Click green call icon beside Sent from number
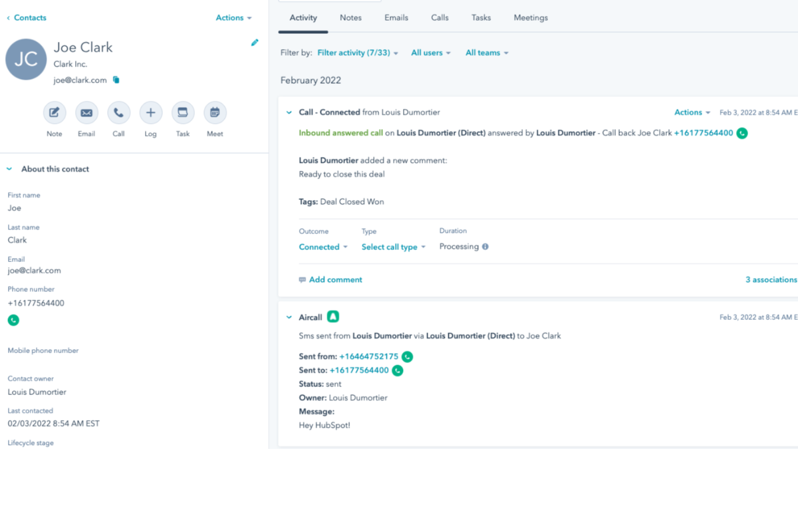 (x=407, y=356)
